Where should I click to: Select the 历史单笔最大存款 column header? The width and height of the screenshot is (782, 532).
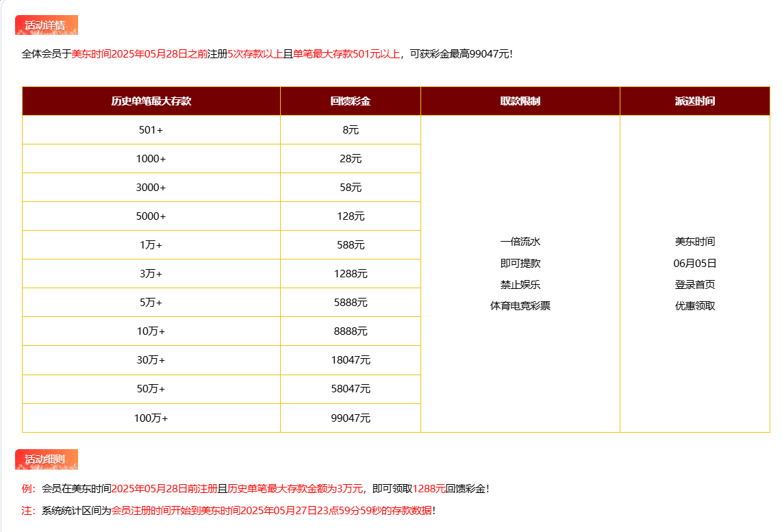[x=151, y=101]
